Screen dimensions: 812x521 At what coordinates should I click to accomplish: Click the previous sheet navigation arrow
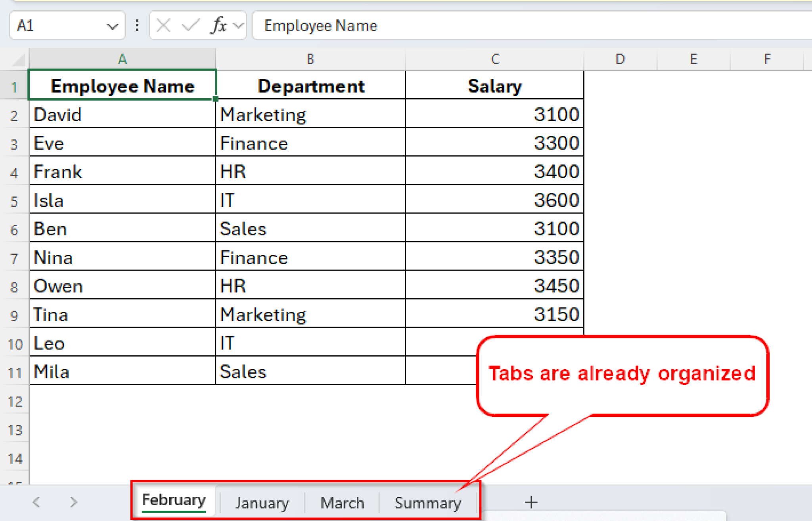click(x=36, y=502)
